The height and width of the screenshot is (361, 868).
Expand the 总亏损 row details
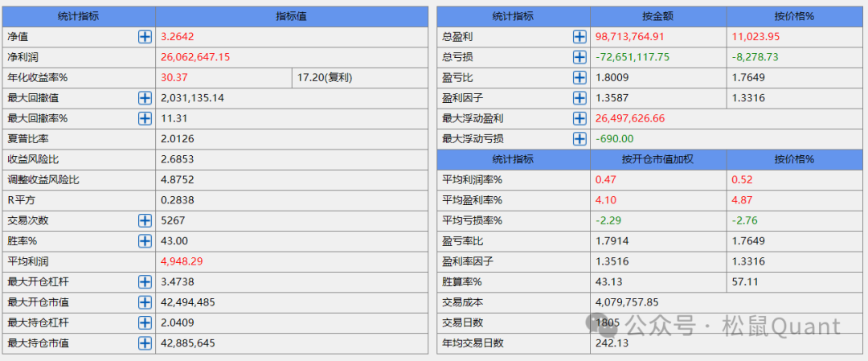tap(579, 57)
